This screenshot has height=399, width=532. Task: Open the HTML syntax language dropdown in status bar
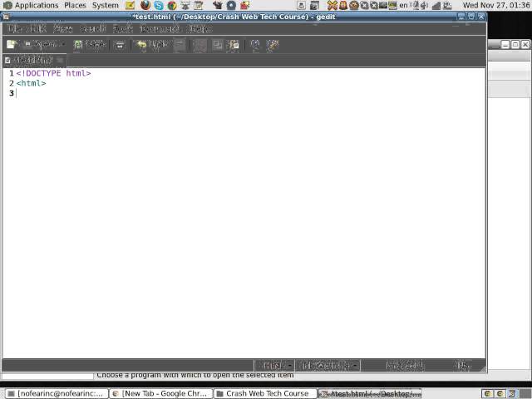pyautogui.click(x=274, y=366)
